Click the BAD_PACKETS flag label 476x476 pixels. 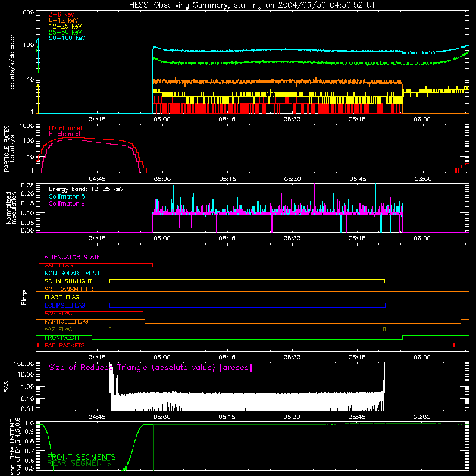point(65,345)
